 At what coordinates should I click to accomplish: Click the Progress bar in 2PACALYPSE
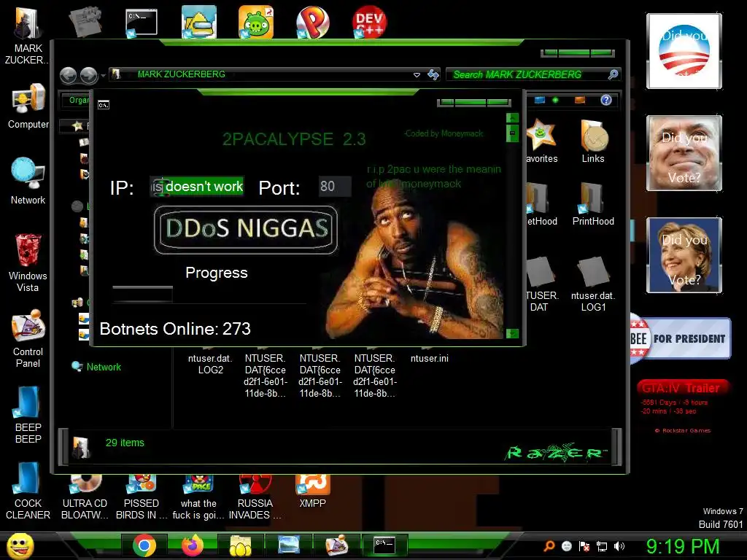coord(142,295)
